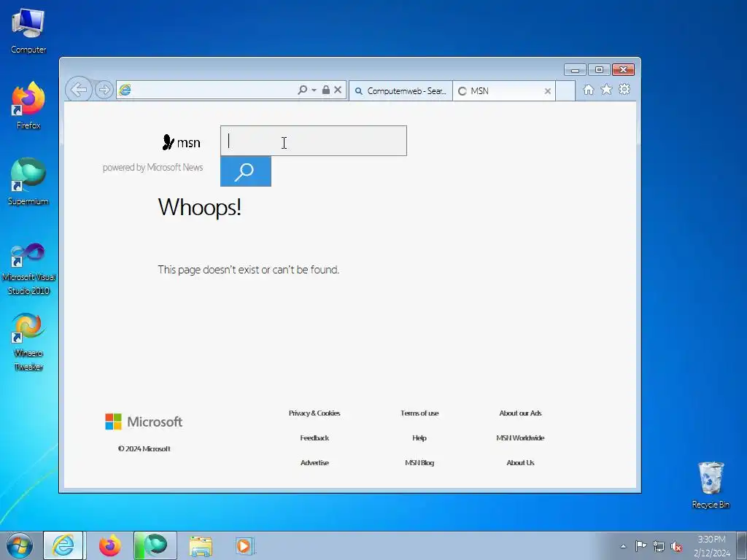Select the Supermium desktop shortcut
747x560 pixels.
click(x=28, y=182)
